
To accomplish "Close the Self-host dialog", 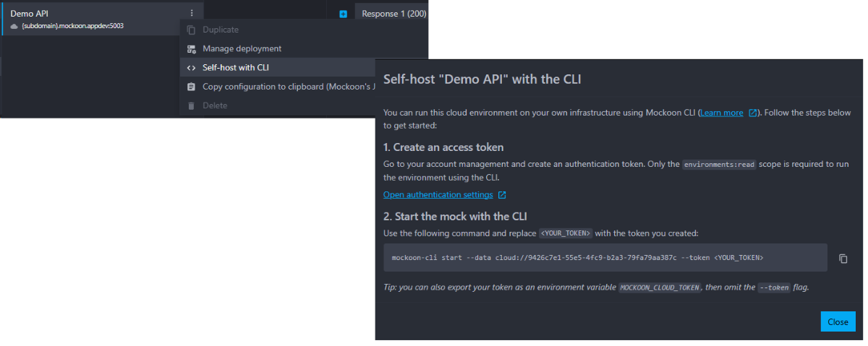I will coord(838,321).
